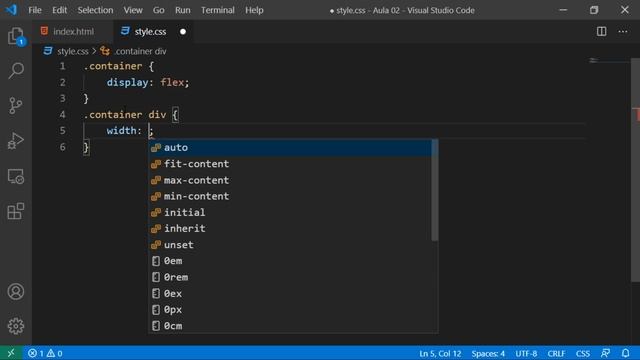Image resolution: width=640 pixels, height=360 pixels.
Task: Click the 'display' property on line 2
Action: [x=127, y=82]
